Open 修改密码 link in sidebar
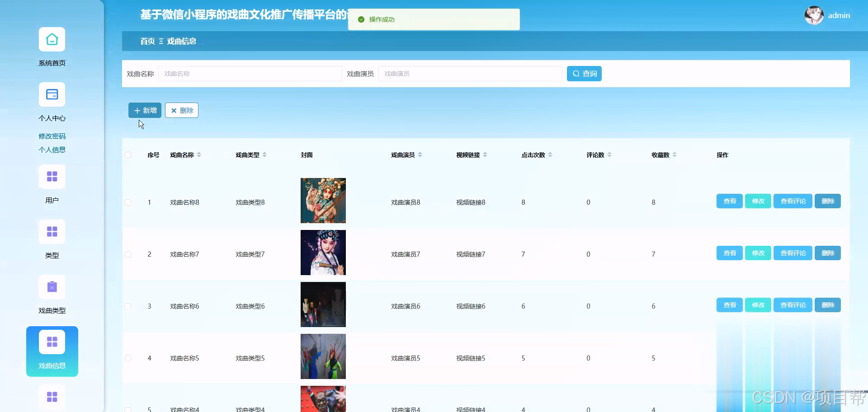 click(52, 136)
